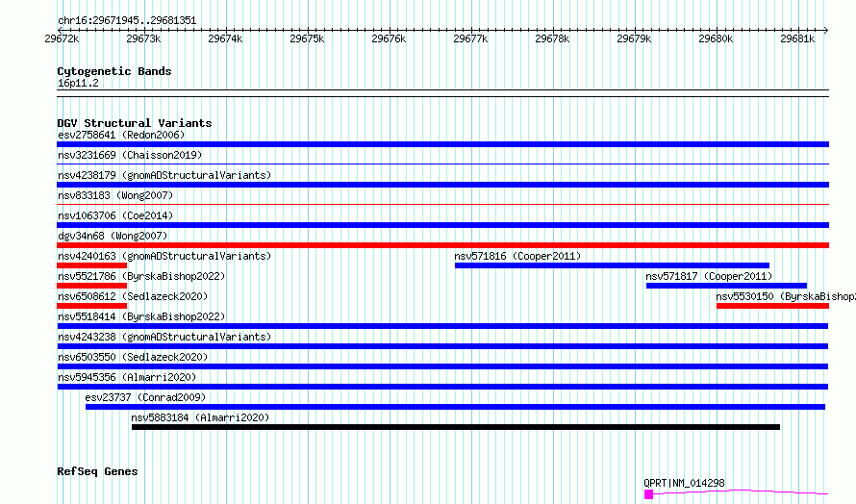Viewport: 856px width, 504px height.
Task: Click the 29674k ruler tick label
Action: click(x=225, y=38)
